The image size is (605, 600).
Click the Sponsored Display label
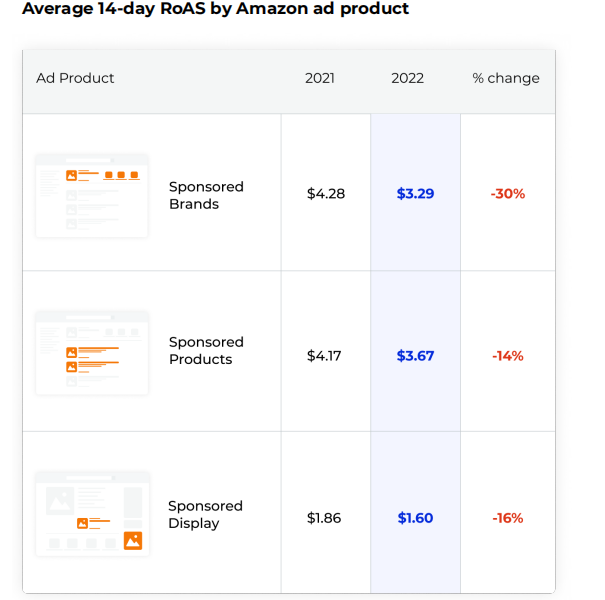[205, 515]
